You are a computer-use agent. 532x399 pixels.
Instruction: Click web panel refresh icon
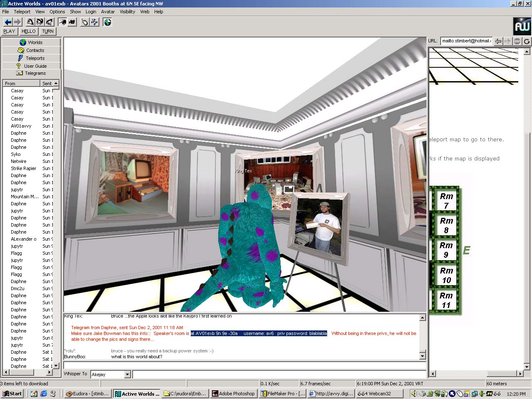[x=527, y=41]
